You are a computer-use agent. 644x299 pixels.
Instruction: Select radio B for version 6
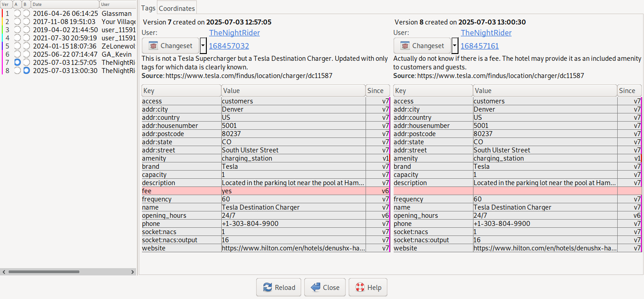point(26,54)
